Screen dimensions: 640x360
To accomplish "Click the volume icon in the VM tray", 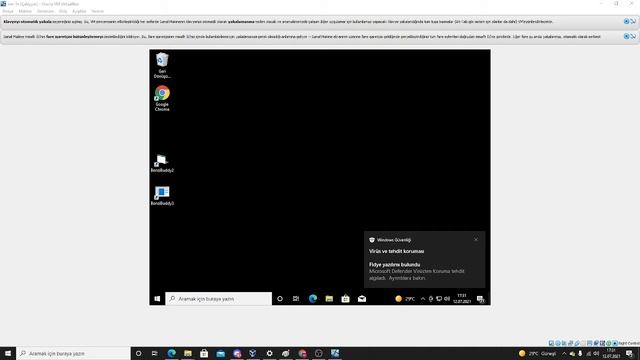I will (x=447, y=299).
